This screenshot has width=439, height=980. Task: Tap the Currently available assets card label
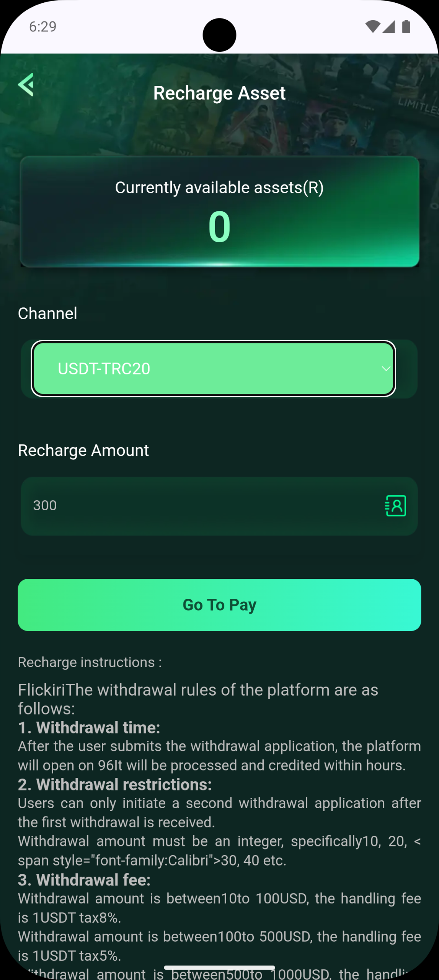coord(219,188)
